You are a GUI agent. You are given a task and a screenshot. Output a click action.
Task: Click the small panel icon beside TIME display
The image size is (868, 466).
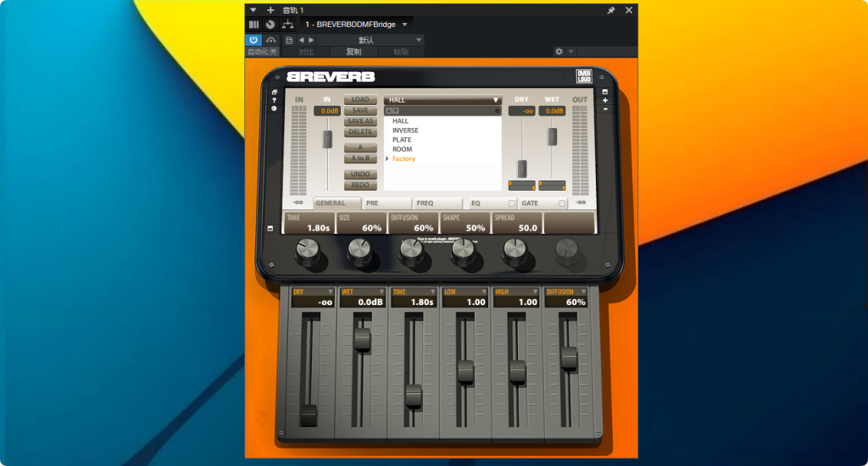click(x=270, y=228)
